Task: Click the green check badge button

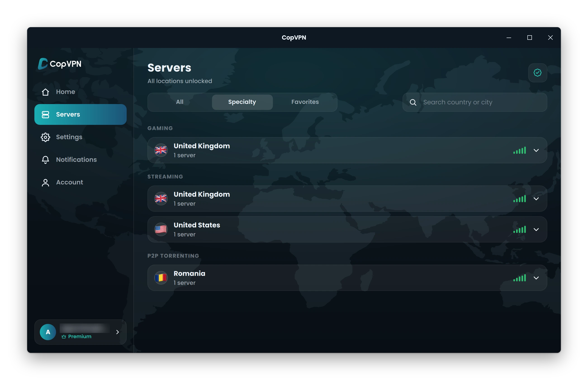Action: (x=537, y=73)
